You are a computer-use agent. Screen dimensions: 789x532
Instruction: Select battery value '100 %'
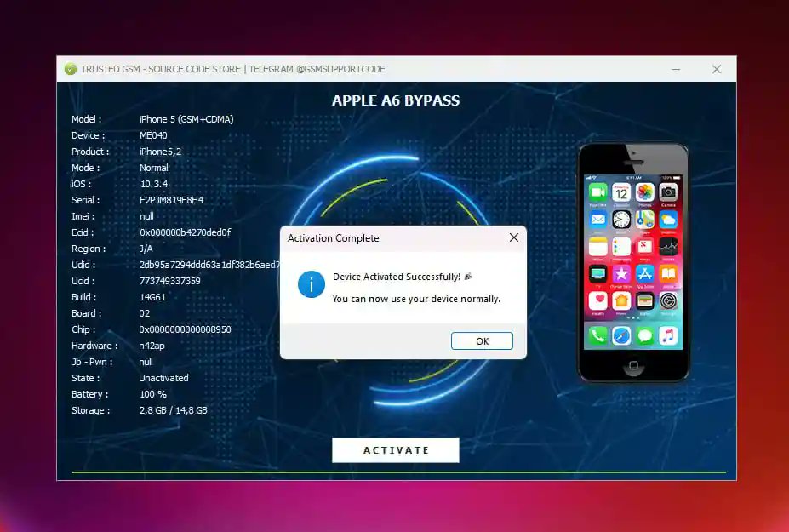(153, 394)
